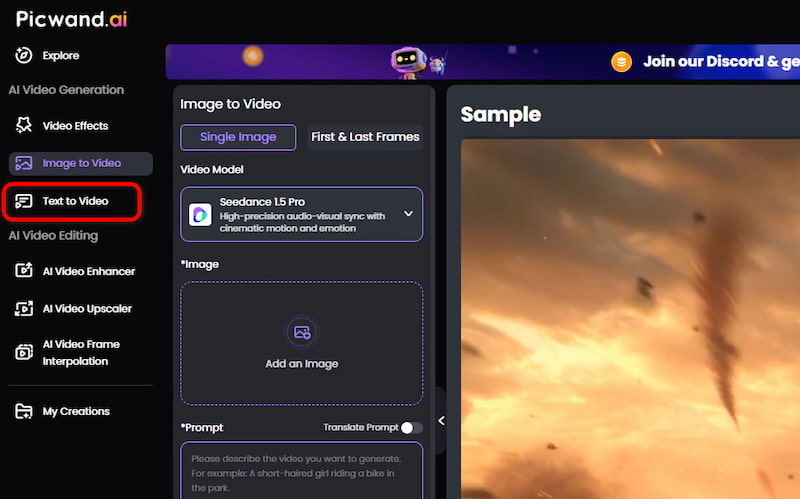The height and width of the screenshot is (499, 800).
Task: Click AI Video Frame Interpolation icon
Action: point(23,352)
